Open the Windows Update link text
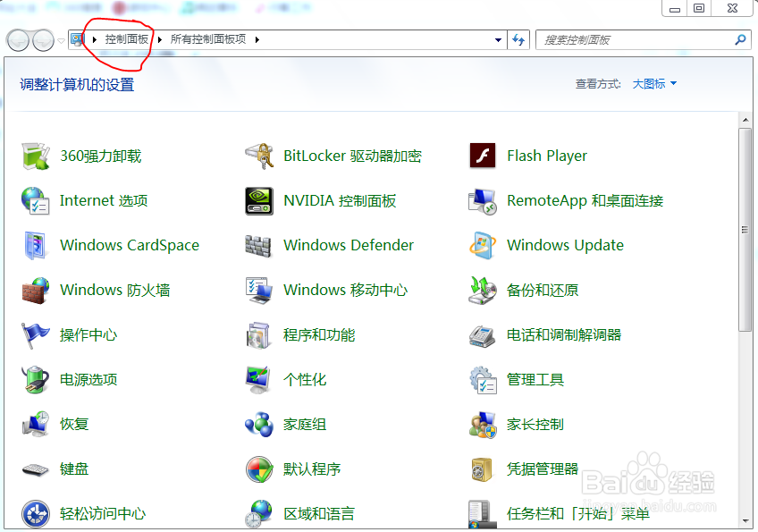Viewport: 758px width, 532px height. (x=565, y=245)
